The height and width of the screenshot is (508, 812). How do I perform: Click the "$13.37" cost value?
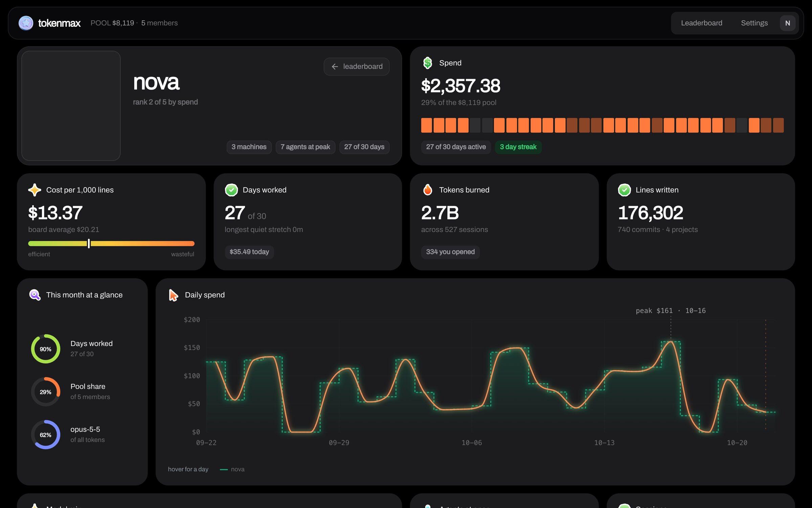tap(55, 213)
